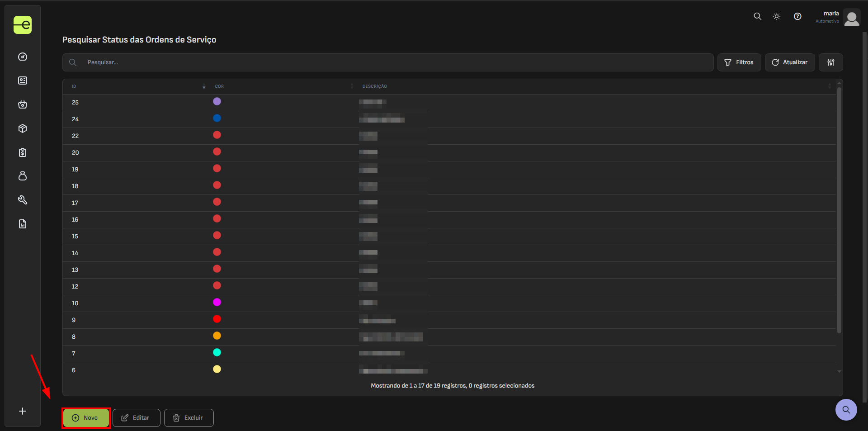Select the row with ID 20

click(449, 153)
